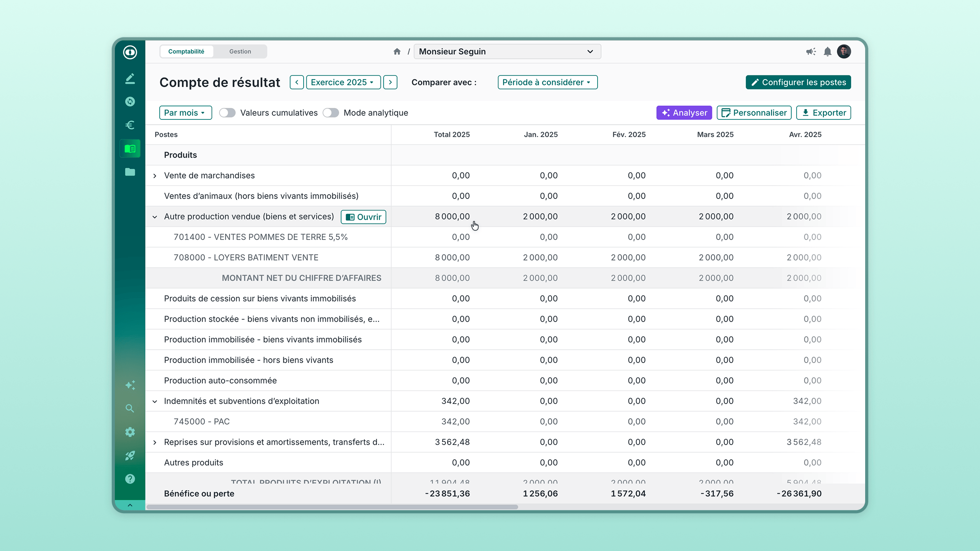Collapse Indemnités et subventions d'exploitation row

point(155,401)
